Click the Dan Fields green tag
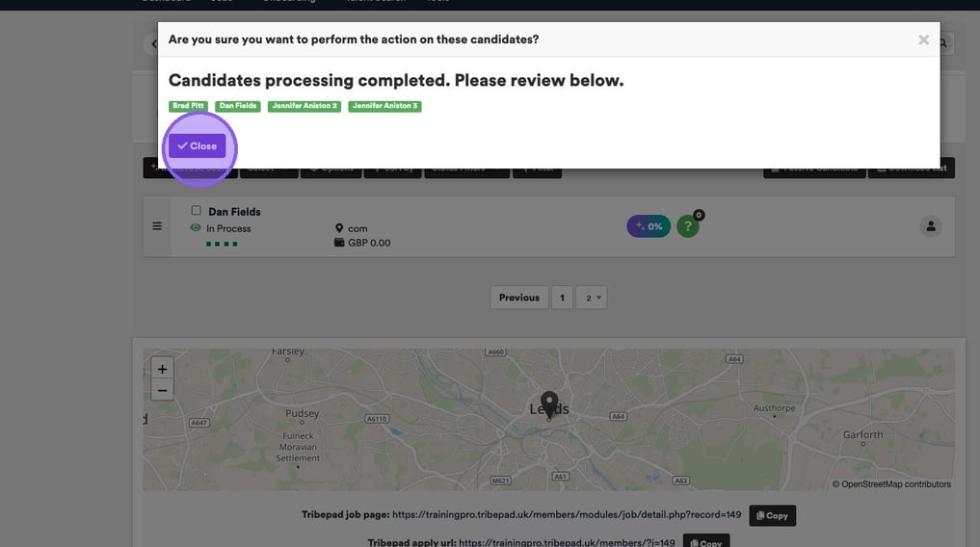The image size is (980, 547). pos(237,106)
